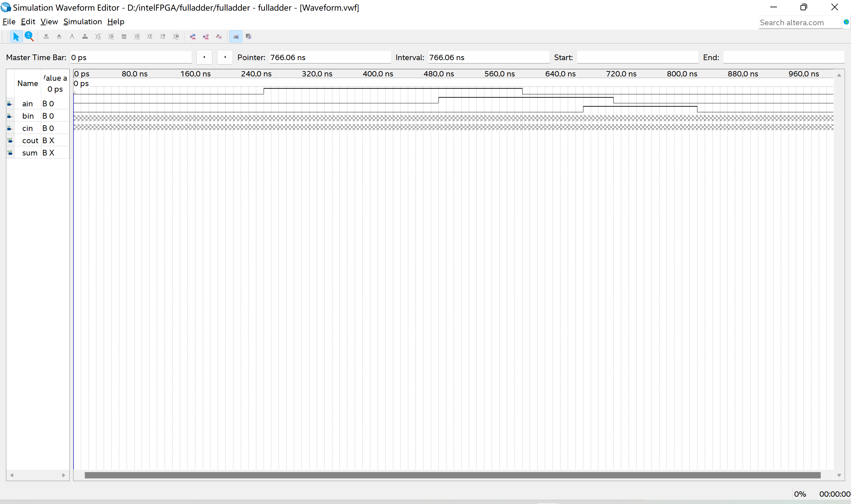Open Arbitrary Value (?) tool
Image resolution: width=851 pixels, height=504 pixels.
coord(163,36)
